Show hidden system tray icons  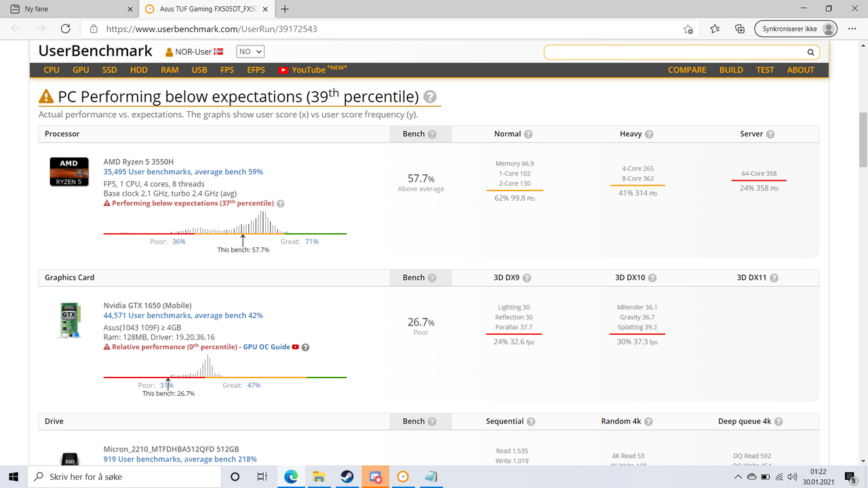[x=737, y=476]
